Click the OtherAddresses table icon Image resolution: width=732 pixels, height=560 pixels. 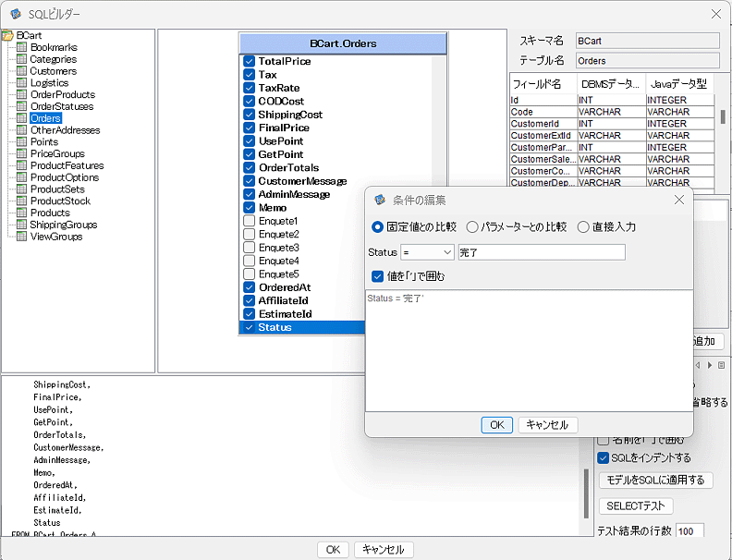point(21,129)
